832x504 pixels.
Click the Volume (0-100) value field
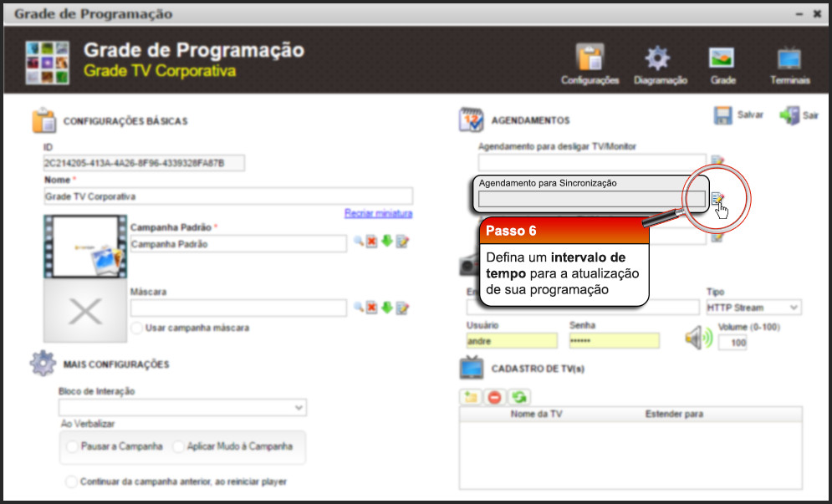(732, 343)
